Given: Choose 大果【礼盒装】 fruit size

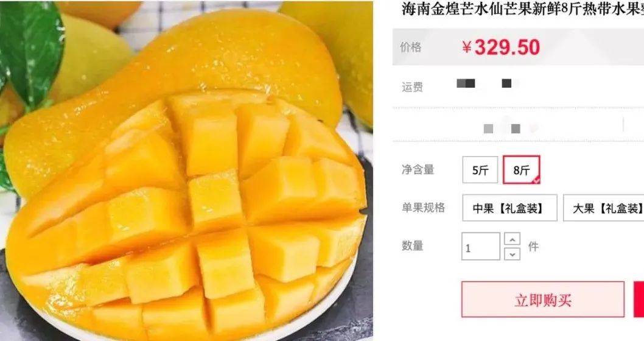Looking at the screenshot, I should 604,208.
